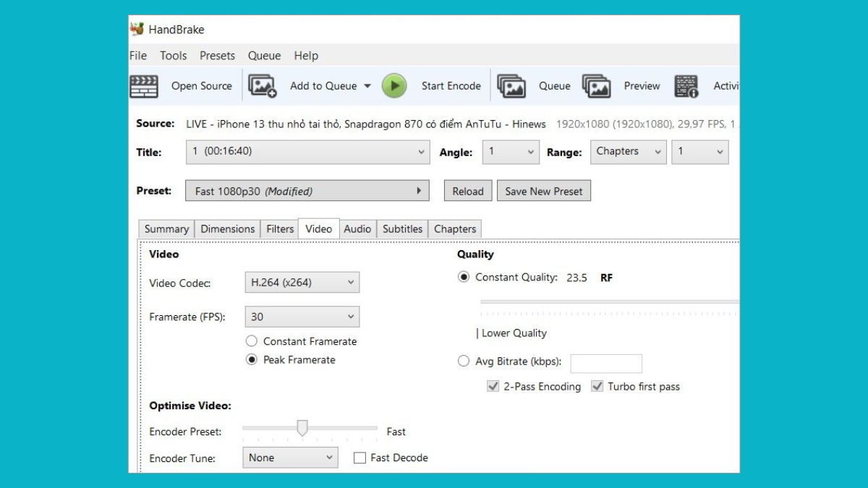Expand the Range Chapters dropdown
This screenshot has height=488, width=868.
[x=628, y=152]
